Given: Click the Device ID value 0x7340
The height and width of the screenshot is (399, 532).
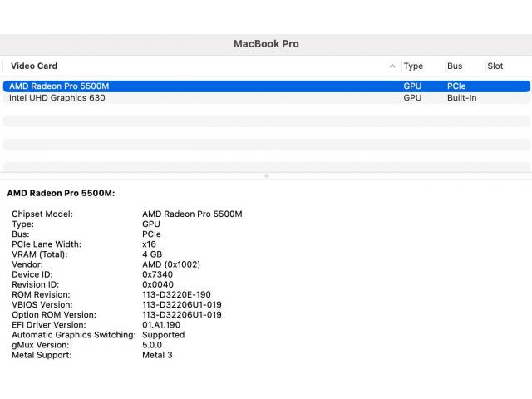Looking at the screenshot, I should pyautogui.click(x=157, y=274).
